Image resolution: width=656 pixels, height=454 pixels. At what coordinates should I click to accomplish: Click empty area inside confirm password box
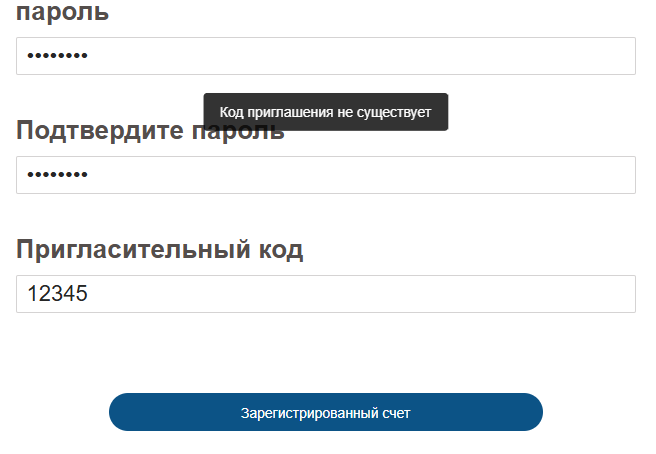coord(400,175)
